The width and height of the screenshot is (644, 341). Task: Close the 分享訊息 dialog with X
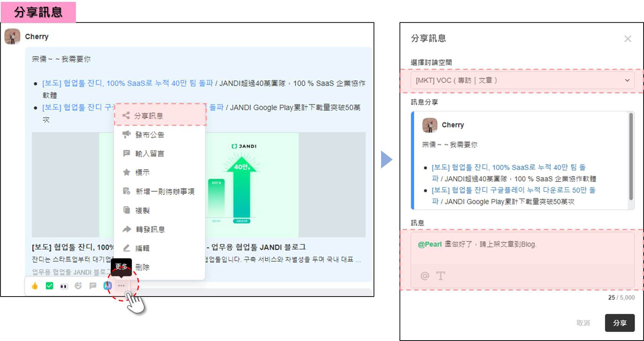[628, 39]
